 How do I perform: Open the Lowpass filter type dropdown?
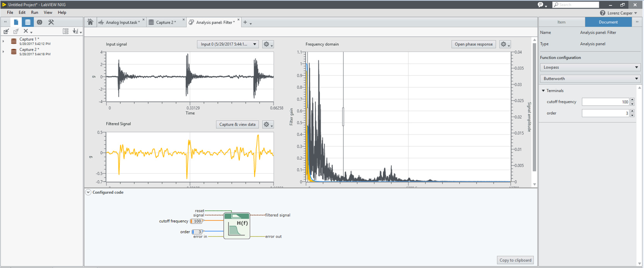(x=590, y=67)
